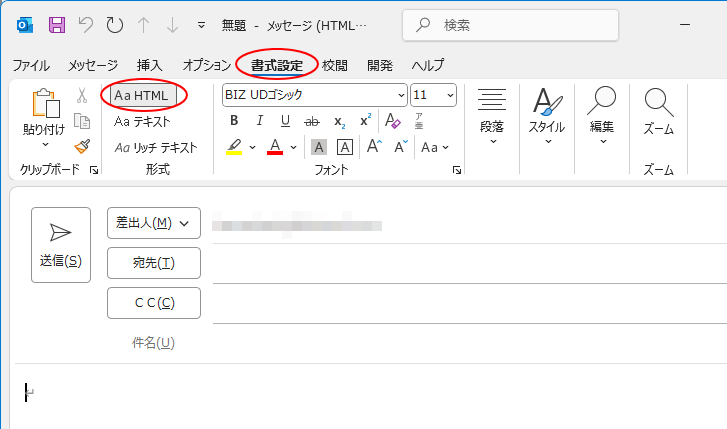Switch to the 校閲 tab
Screen dimensions: 727x429
335,65
